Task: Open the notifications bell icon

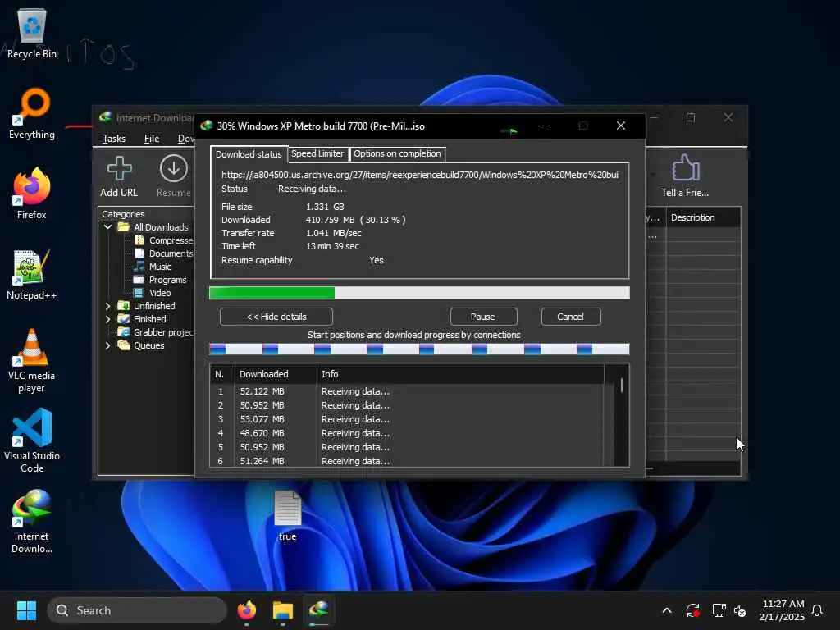Action: tap(817, 610)
